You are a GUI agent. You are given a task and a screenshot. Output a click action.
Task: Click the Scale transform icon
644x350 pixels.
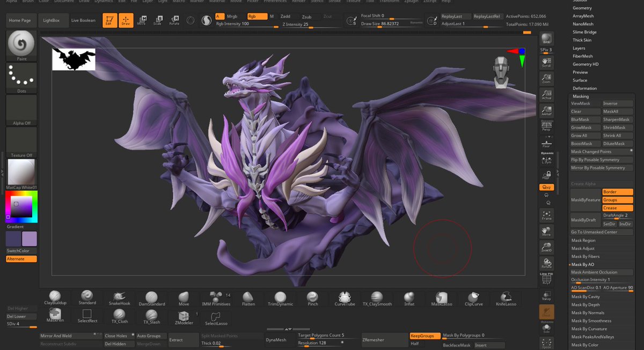pyautogui.click(x=158, y=20)
